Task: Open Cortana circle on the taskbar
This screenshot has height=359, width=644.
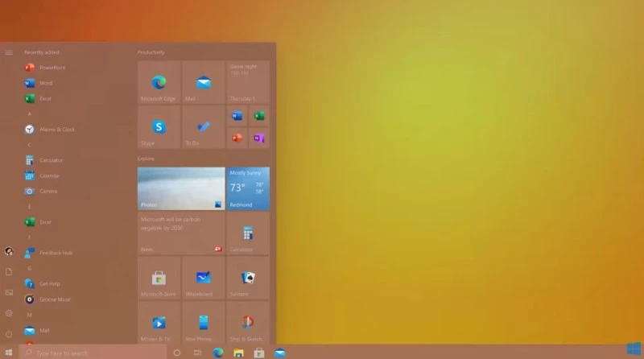Action: click(177, 353)
